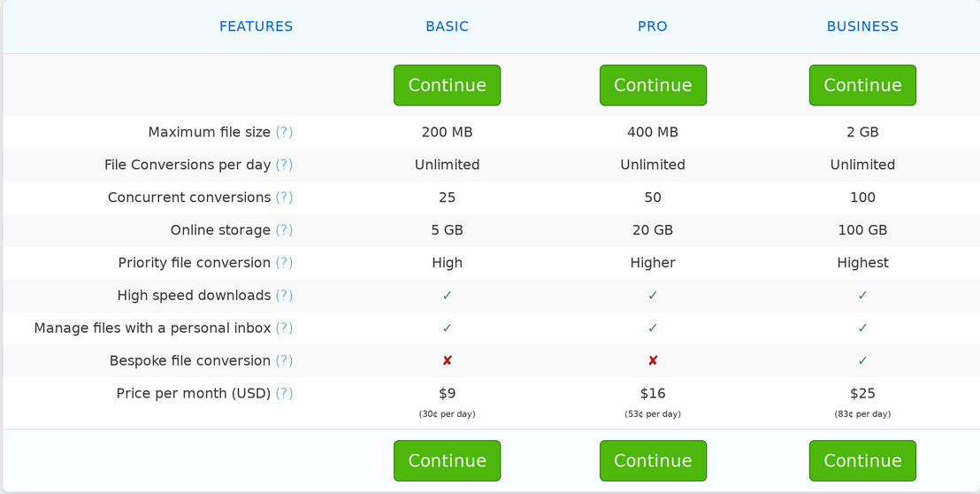The width and height of the screenshot is (980, 494).
Task: Click the 25 concurrent conversions value
Action: click(x=447, y=197)
